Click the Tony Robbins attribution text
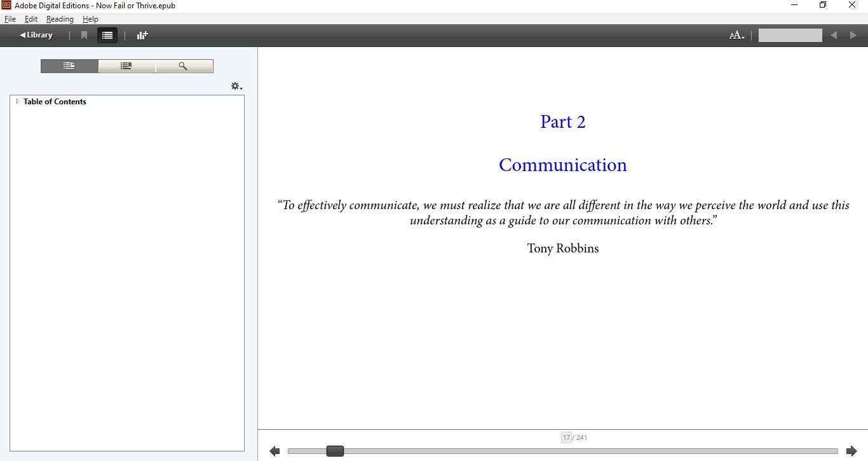 pos(563,248)
